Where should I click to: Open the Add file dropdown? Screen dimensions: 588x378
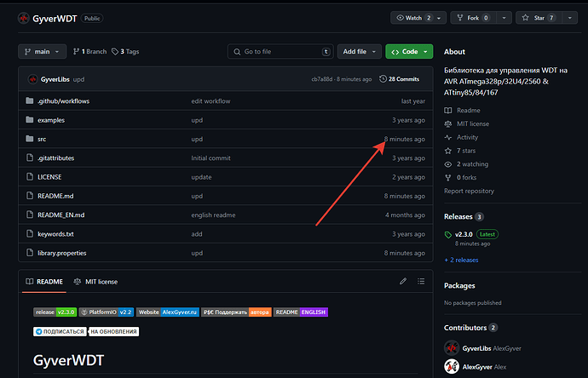(x=360, y=51)
